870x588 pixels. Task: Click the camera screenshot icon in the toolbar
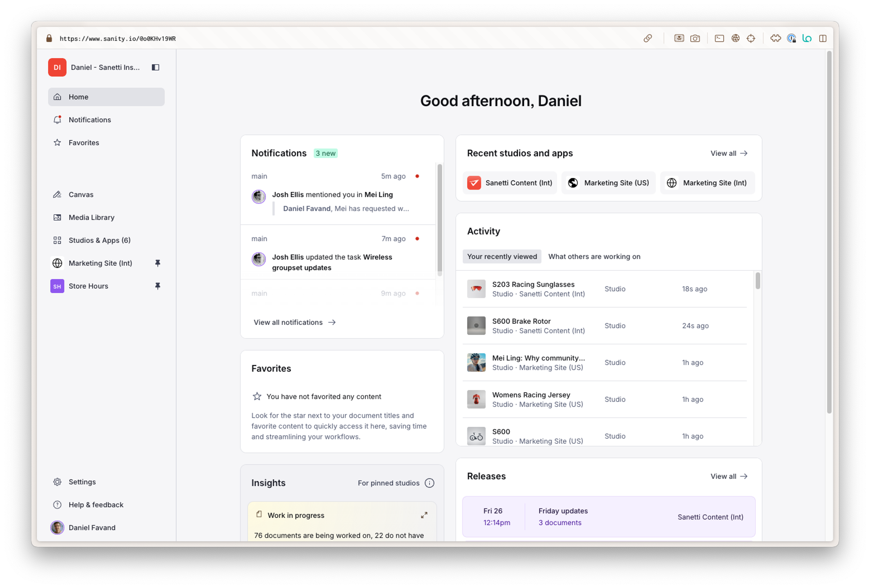pos(695,39)
